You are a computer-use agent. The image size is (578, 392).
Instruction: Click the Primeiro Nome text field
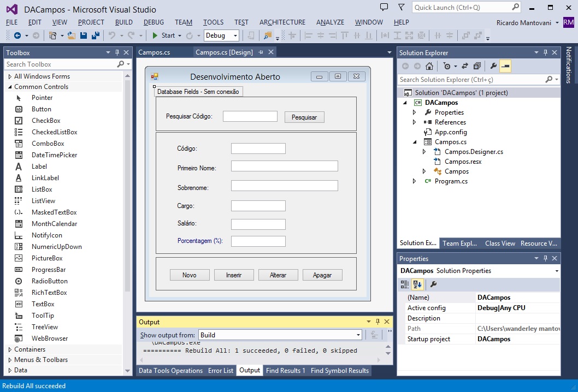pos(284,166)
